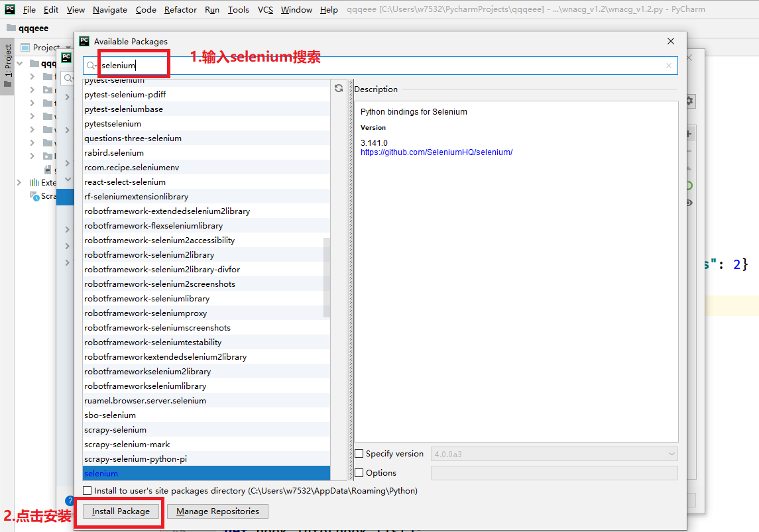
Task: Expand the External Libraries tree node
Action: pyautogui.click(x=19, y=182)
